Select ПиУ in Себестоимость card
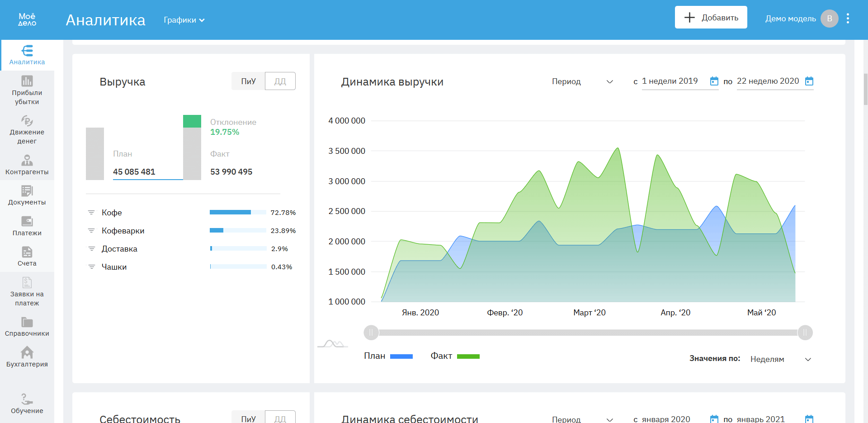 (x=248, y=417)
